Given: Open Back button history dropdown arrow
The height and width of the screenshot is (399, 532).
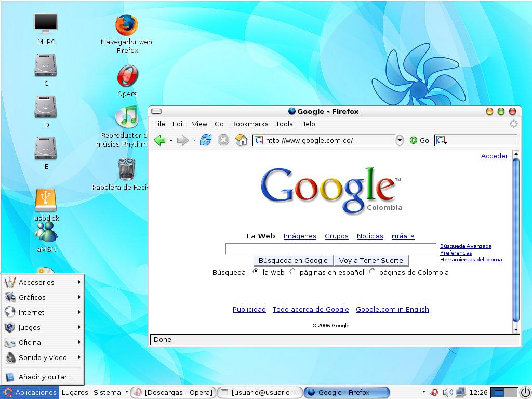Looking at the screenshot, I should 171,140.
